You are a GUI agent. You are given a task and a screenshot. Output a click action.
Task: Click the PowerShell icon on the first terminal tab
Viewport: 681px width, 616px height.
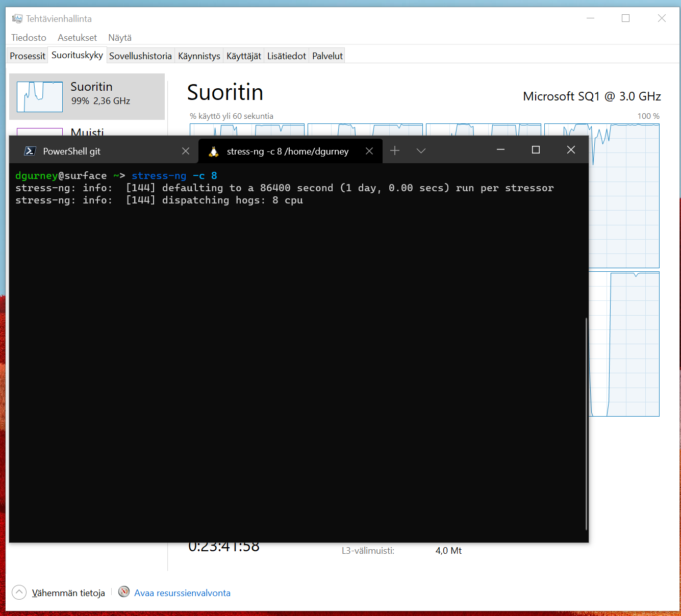pos(30,150)
